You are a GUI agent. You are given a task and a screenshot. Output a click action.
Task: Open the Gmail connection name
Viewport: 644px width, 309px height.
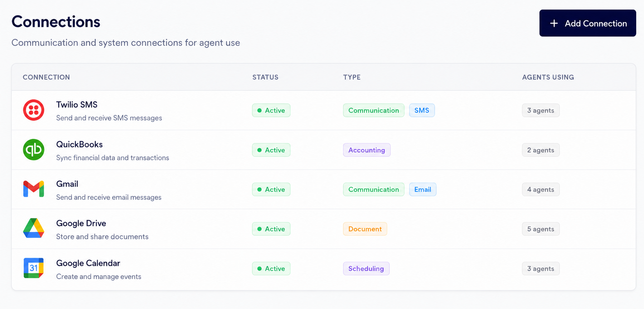(x=67, y=184)
